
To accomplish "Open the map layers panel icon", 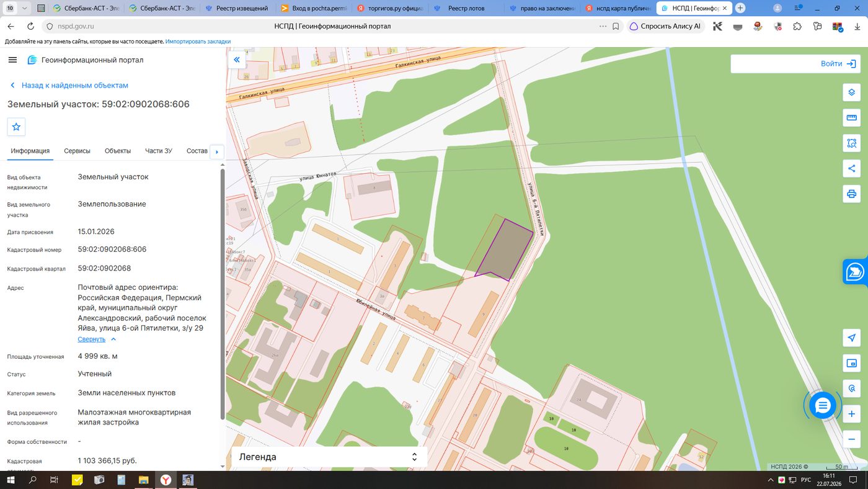I will click(x=851, y=92).
